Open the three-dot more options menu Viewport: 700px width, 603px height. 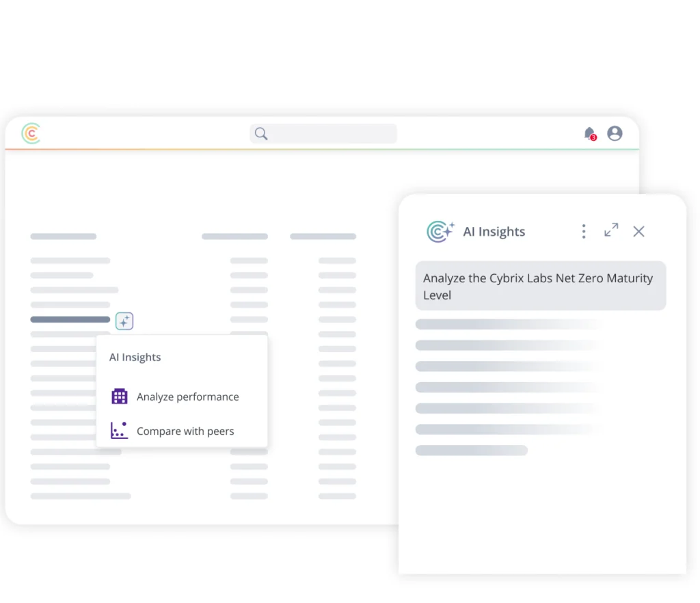[x=583, y=232]
